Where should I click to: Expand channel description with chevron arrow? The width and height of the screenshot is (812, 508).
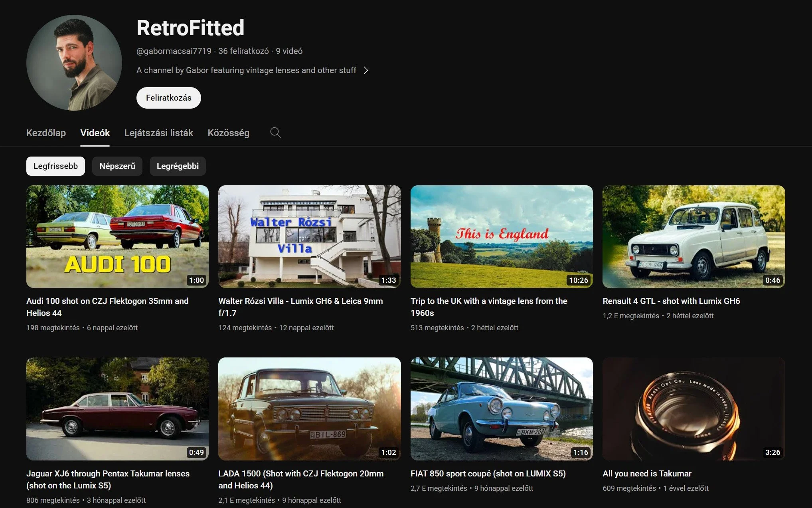pyautogui.click(x=366, y=70)
